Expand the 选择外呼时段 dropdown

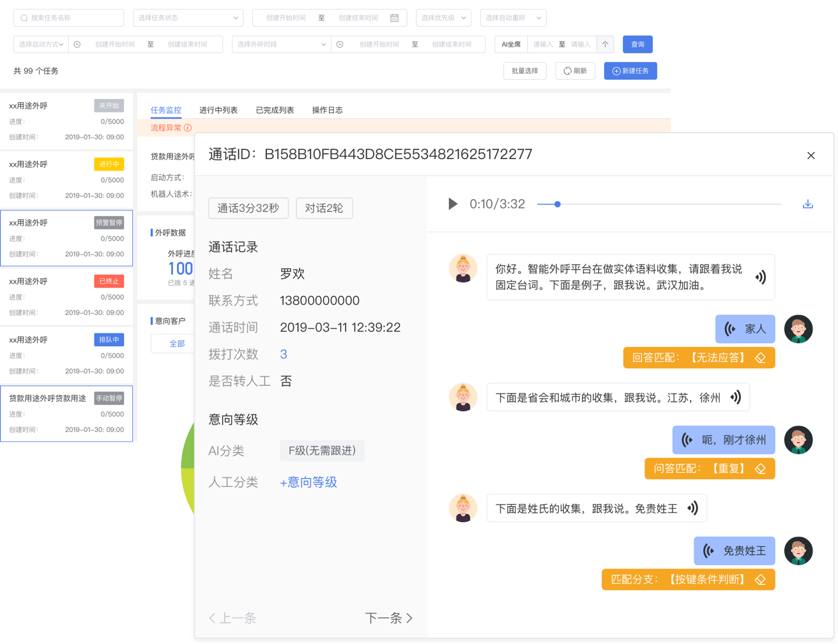pyautogui.click(x=281, y=44)
